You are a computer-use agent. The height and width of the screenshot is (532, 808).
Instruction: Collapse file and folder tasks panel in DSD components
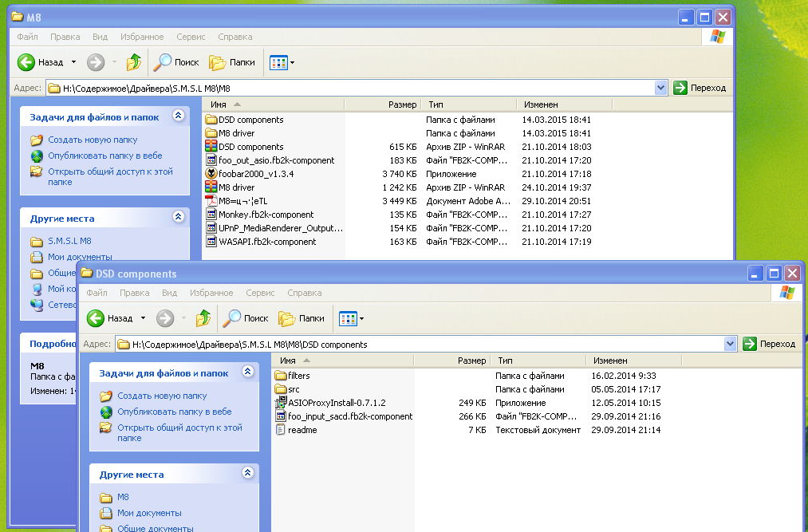point(248,371)
